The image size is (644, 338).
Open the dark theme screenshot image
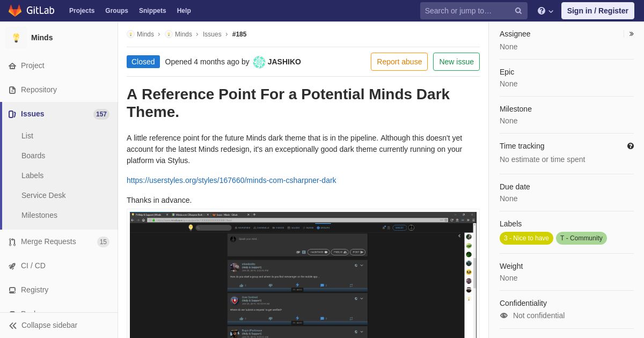[x=303, y=275]
